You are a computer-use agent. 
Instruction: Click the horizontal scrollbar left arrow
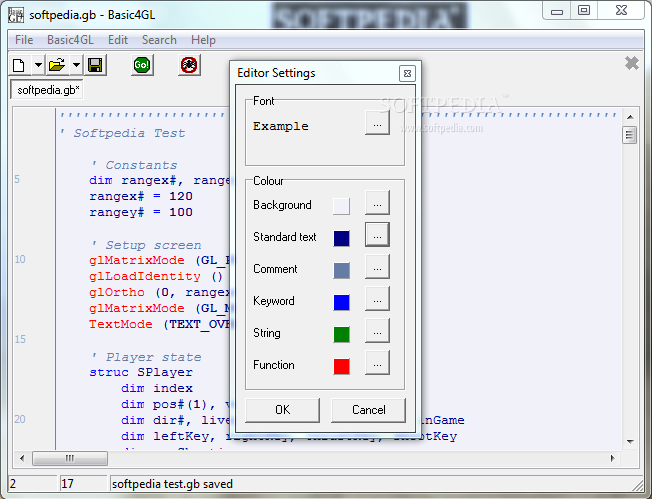point(22,459)
